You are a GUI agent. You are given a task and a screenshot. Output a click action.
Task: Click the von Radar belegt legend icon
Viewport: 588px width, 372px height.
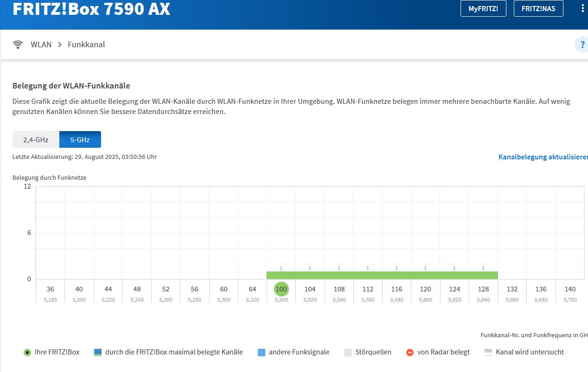pyautogui.click(x=409, y=353)
